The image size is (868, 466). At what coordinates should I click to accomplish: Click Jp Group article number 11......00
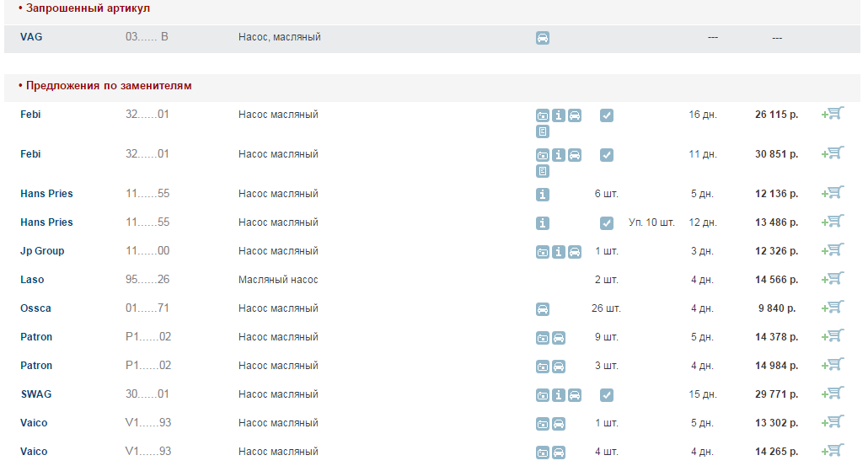147,251
